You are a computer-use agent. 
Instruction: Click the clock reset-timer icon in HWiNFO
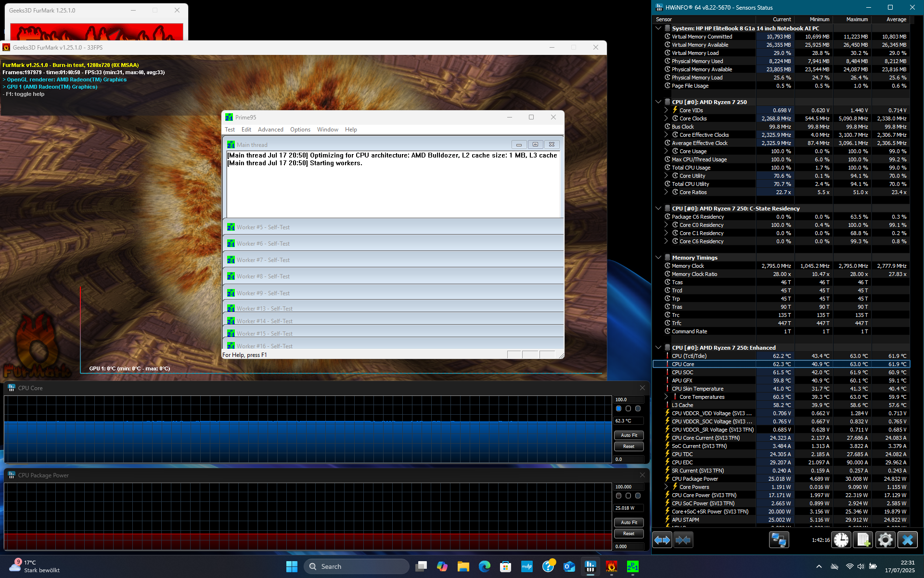841,540
